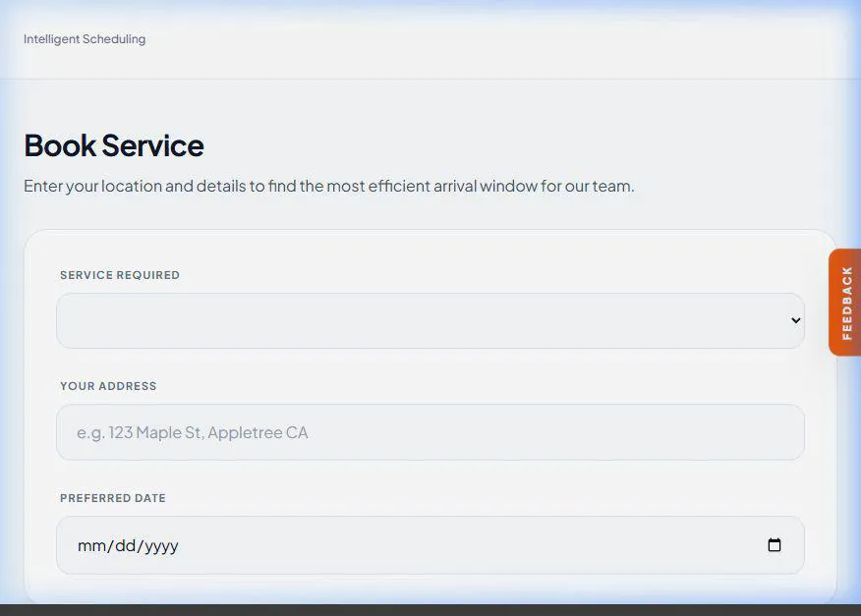
Task: Click the Preferred Date label
Action: tap(113, 498)
